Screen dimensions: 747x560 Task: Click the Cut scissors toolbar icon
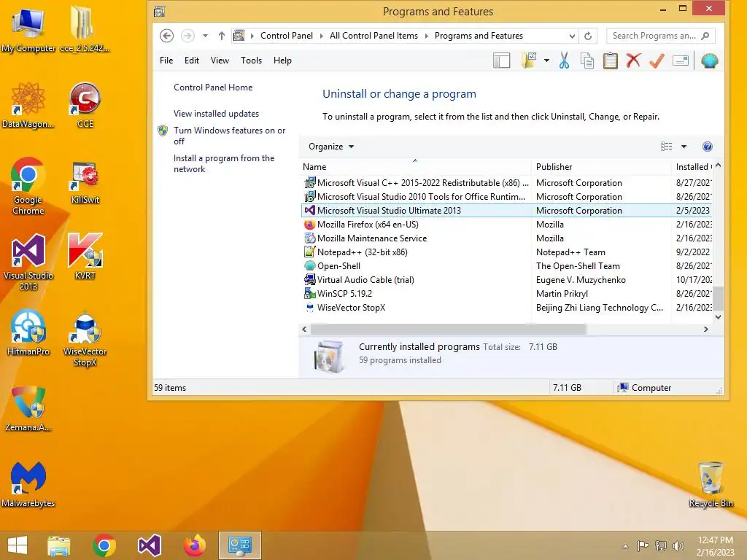tap(564, 61)
